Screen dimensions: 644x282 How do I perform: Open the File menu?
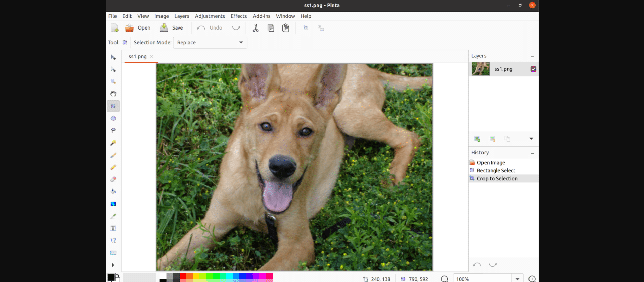coord(112,16)
